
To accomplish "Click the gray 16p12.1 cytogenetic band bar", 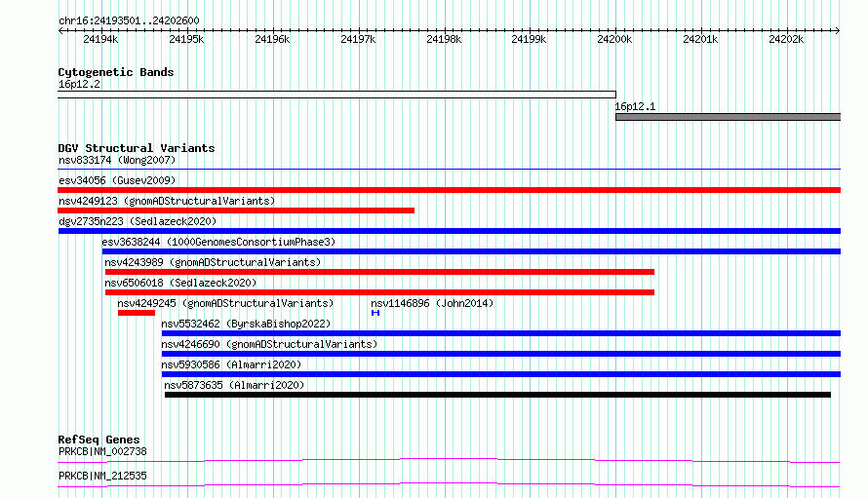I will [x=728, y=117].
